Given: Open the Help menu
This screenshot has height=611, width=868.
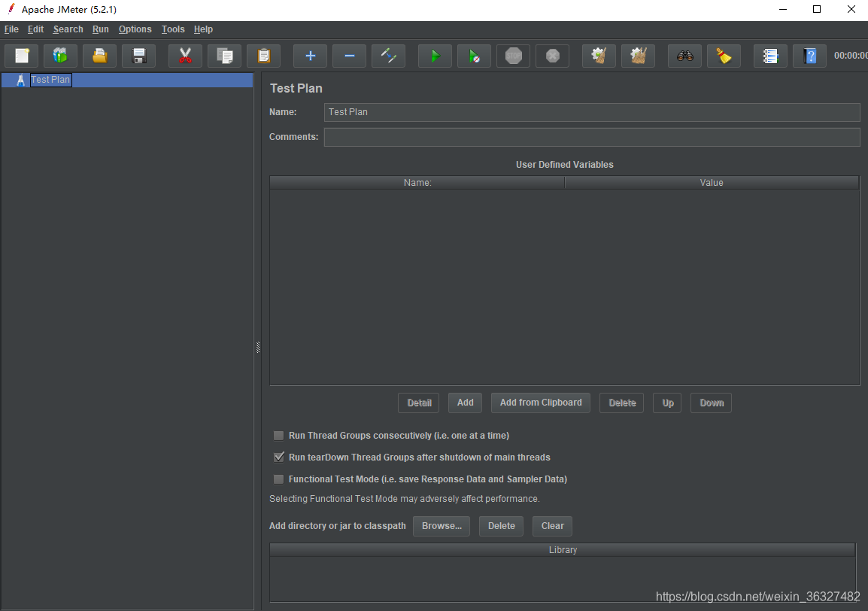Looking at the screenshot, I should pyautogui.click(x=203, y=29).
